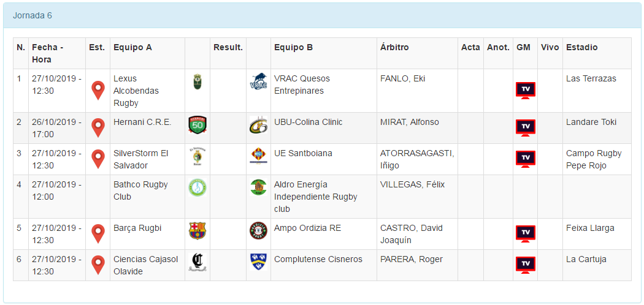Click the Equipo A column header
The width and height of the screenshot is (644, 305).
[132, 47]
